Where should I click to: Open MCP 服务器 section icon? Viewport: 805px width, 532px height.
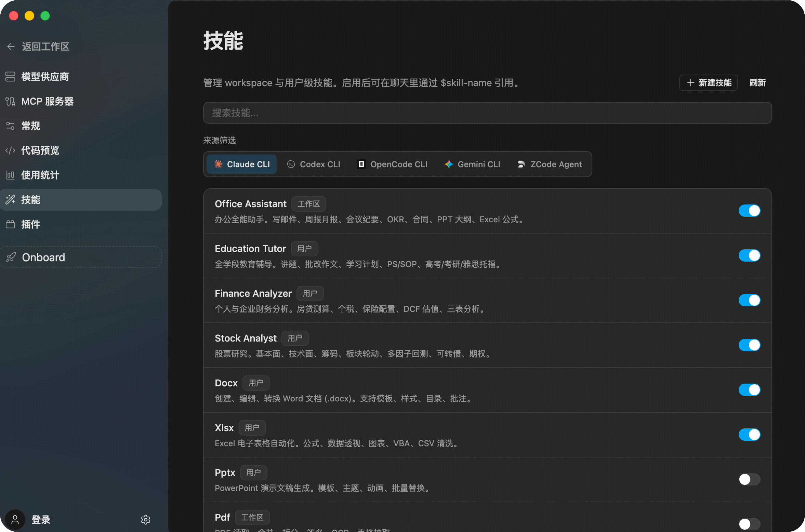coord(10,101)
